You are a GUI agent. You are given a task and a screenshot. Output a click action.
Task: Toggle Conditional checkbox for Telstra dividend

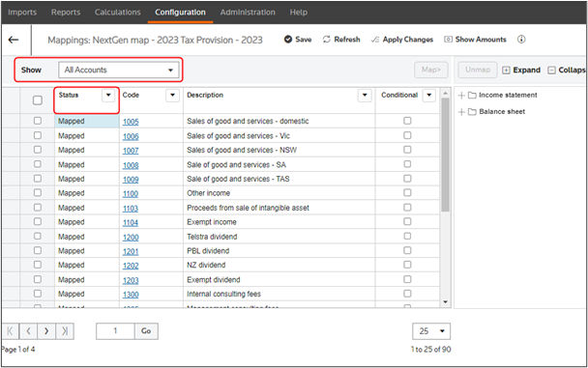(x=407, y=236)
